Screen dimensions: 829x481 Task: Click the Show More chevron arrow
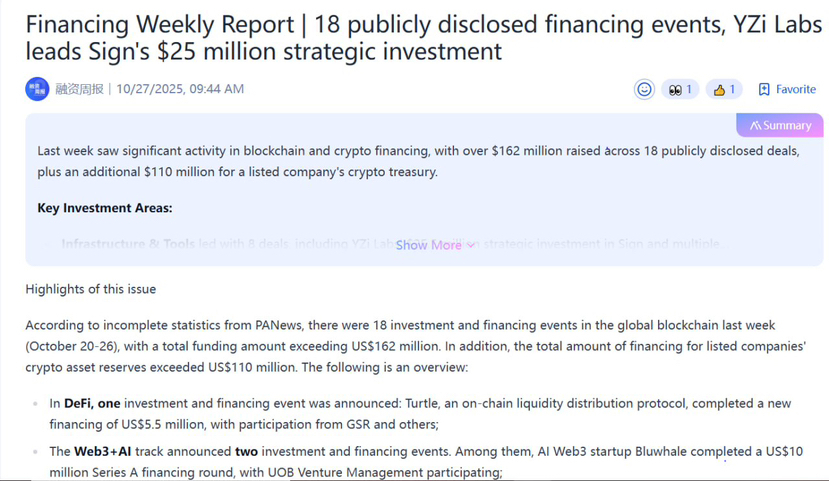pyautogui.click(x=471, y=245)
